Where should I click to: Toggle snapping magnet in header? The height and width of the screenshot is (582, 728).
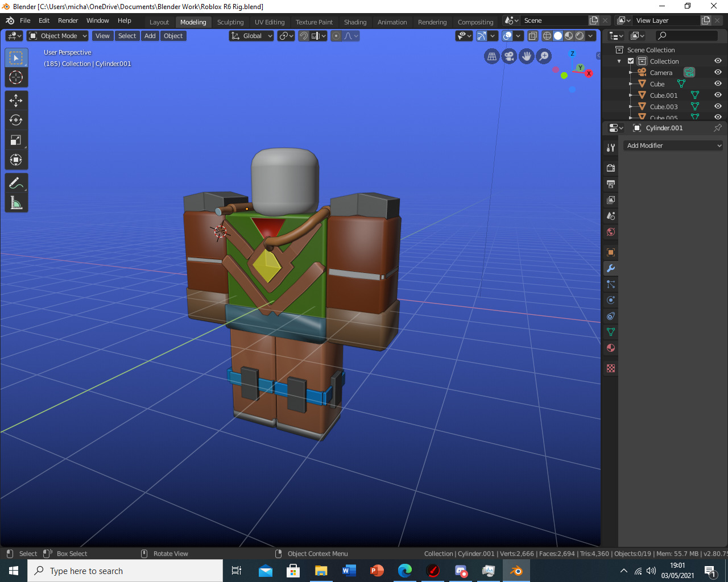click(x=304, y=36)
